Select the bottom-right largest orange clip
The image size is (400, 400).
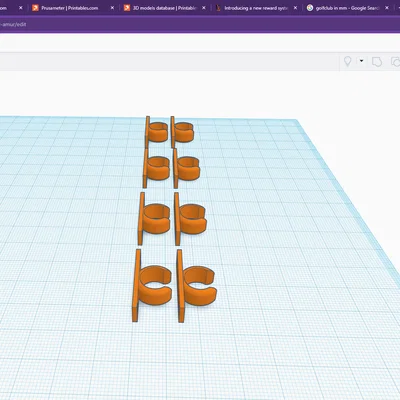[197, 286]
